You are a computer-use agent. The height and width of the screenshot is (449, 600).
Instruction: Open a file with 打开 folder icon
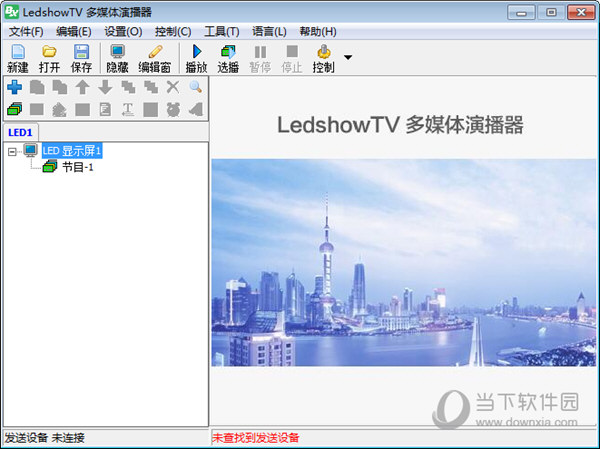pyautogui.click(x=49, y=59)
